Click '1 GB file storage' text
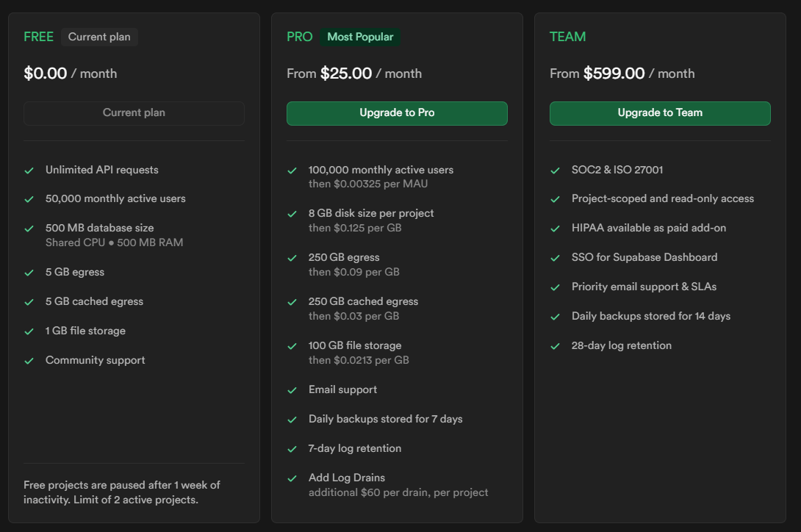The height and width of the screenshot is (532, 801). (x=85, y=331)
